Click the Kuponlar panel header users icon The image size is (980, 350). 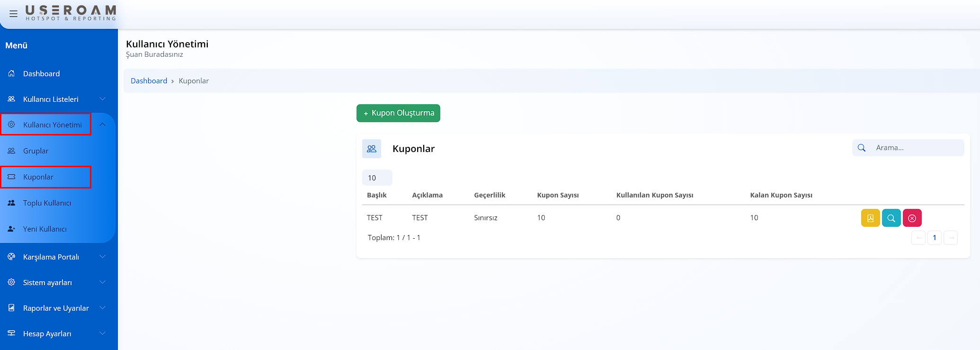coord(372,149)
